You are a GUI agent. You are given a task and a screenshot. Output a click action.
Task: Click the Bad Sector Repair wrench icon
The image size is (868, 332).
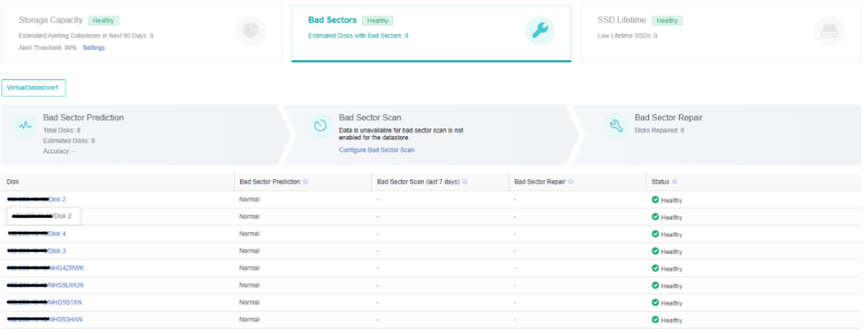coord(616,126)
